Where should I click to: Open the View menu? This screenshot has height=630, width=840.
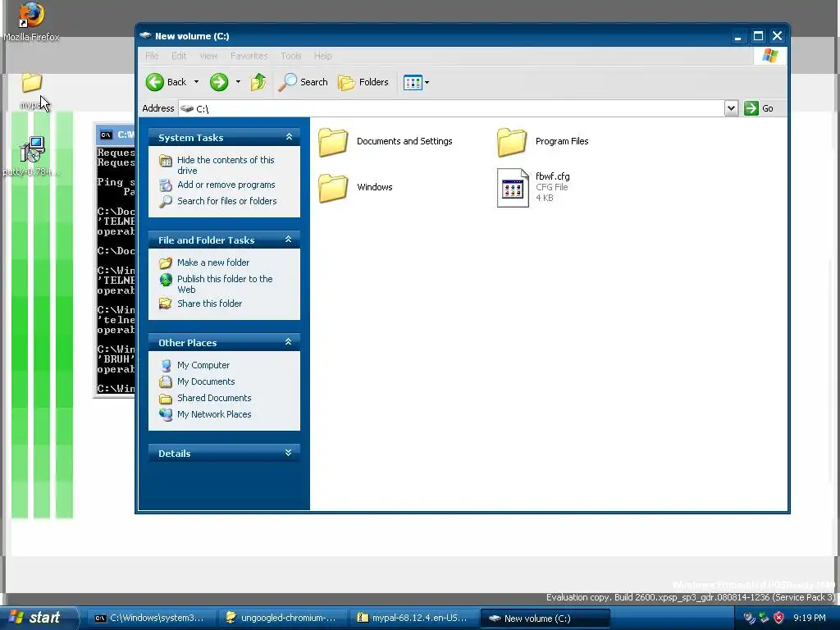(x=208, y=56)
